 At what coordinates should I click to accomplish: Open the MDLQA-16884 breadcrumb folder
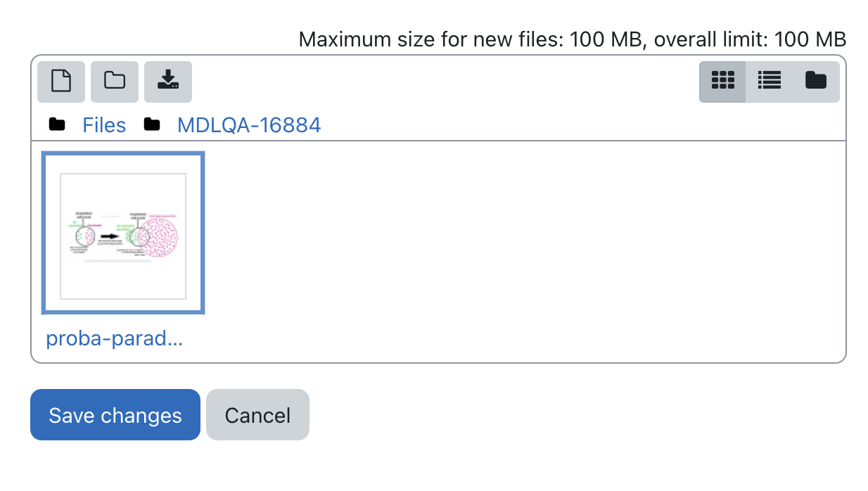point(249,125)
